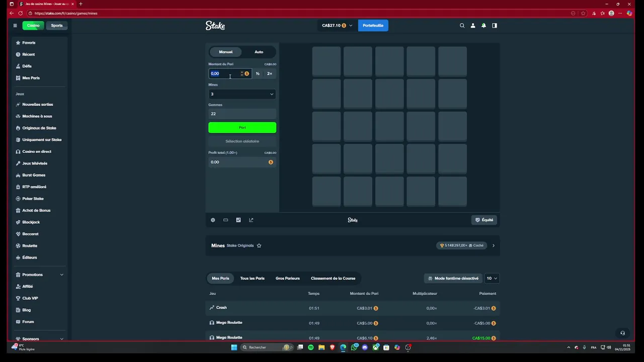Open Club VIP in the sidebar
This screenshot has height=362, width=644.
point(30,298)
